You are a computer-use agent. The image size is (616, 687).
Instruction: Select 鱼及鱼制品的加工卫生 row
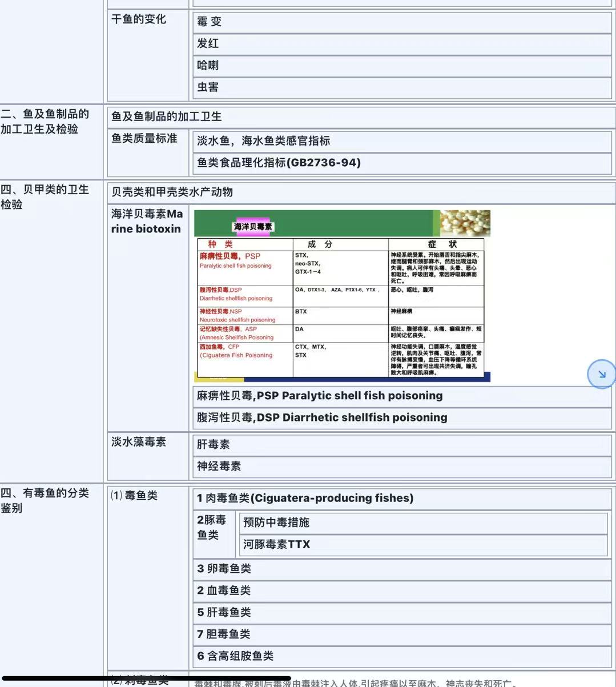click(166, 116)
